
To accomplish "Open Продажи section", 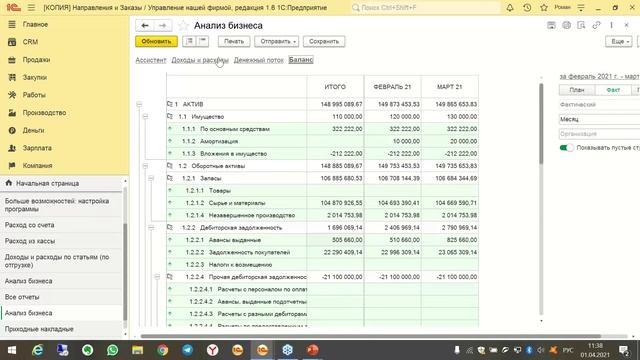I will click(36, 60).
